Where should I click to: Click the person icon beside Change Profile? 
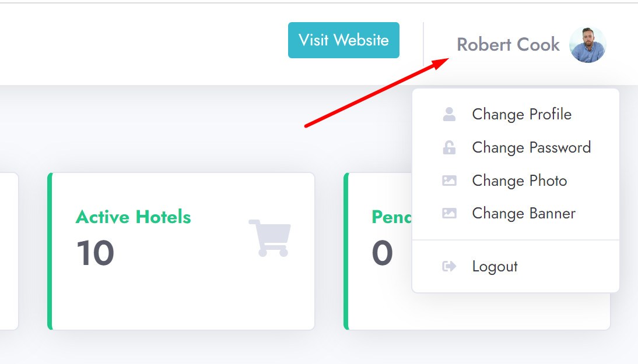[449, 114]
